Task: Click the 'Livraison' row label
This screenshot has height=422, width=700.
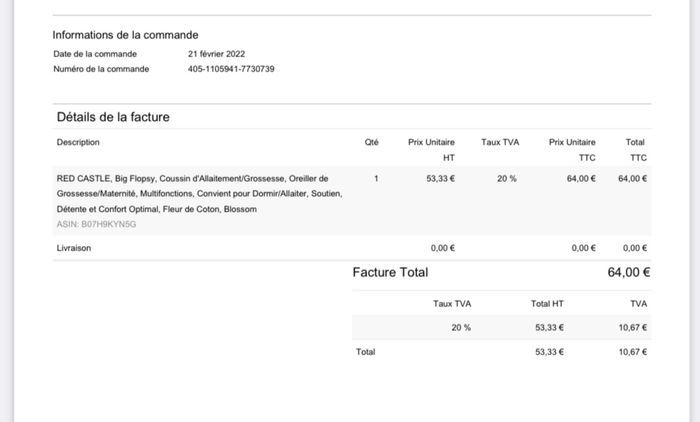Action: pyautogui.click(x=74, y=248)
